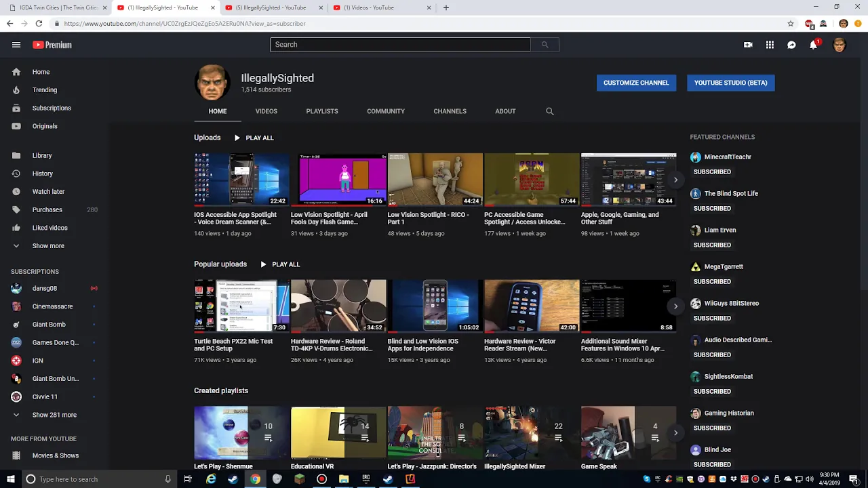Click the IllegallySighted channel avatar
This screenshot has height=488, width=868.
pyautogui.click(x=212, y=83)
